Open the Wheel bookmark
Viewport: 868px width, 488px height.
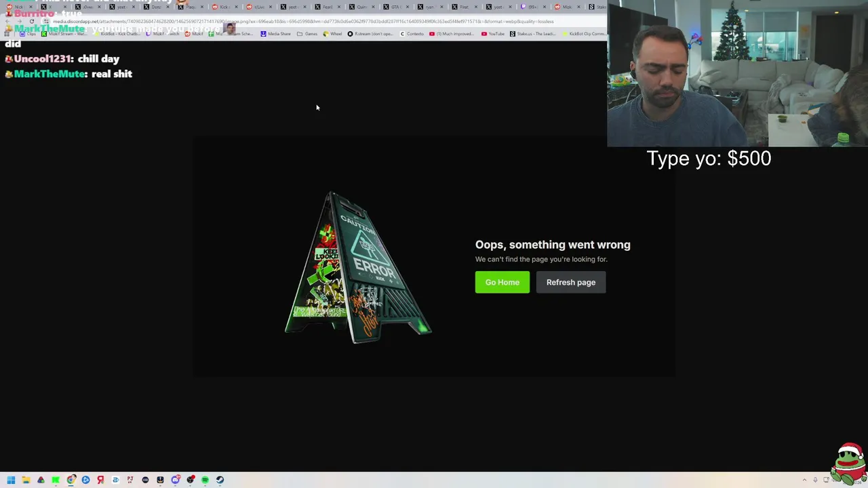coord(332,34)
